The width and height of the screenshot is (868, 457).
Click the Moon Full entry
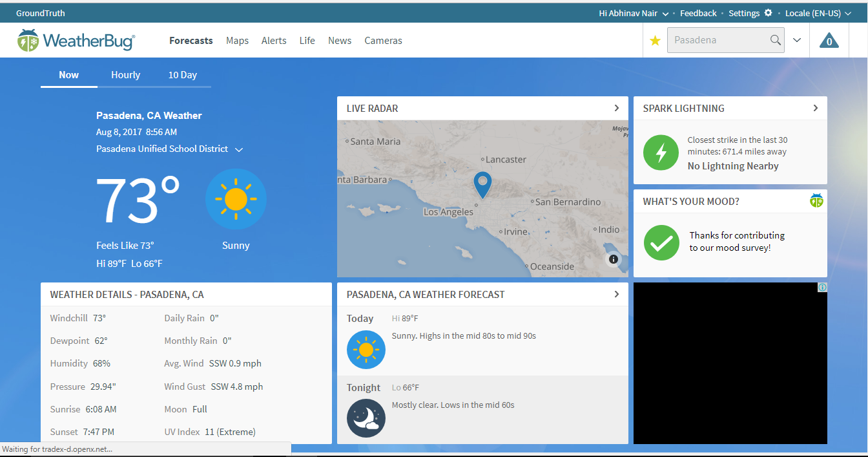(x=186, y=409)
